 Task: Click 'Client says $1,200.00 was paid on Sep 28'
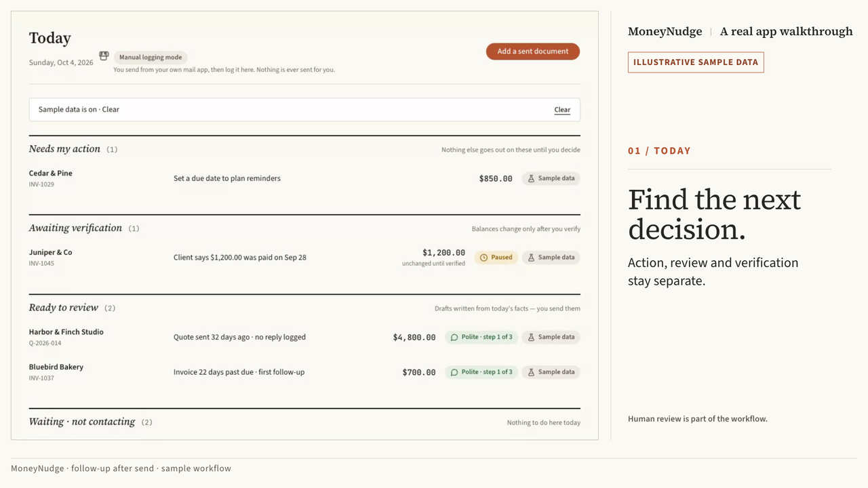coord(240,258)
